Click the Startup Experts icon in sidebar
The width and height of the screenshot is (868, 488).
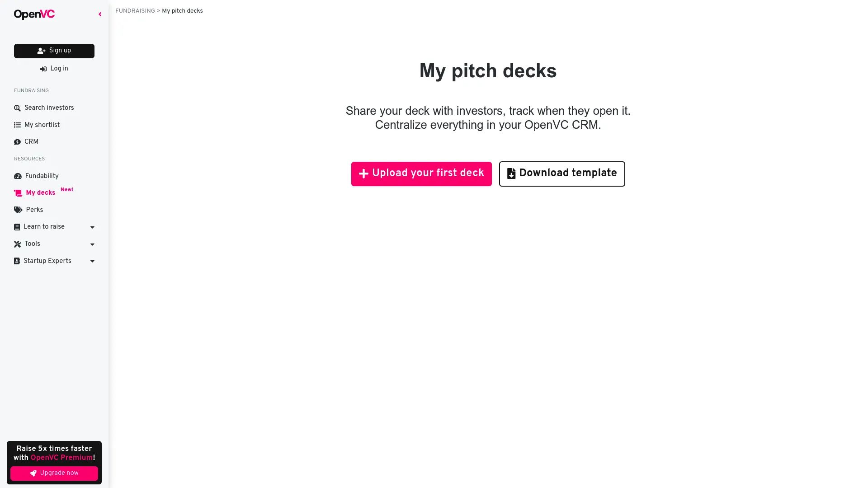point(17,260)
